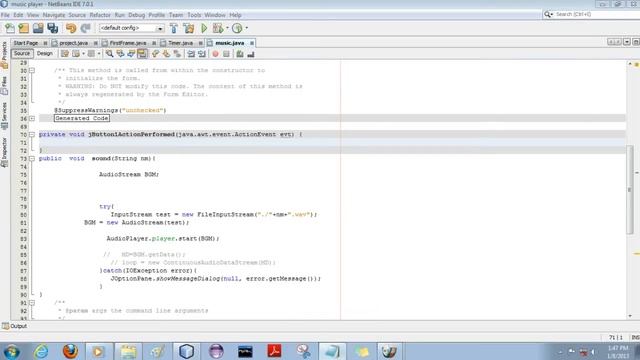
Task: Collapse the sound method fold at line 73
Action: tap(32, 159)
